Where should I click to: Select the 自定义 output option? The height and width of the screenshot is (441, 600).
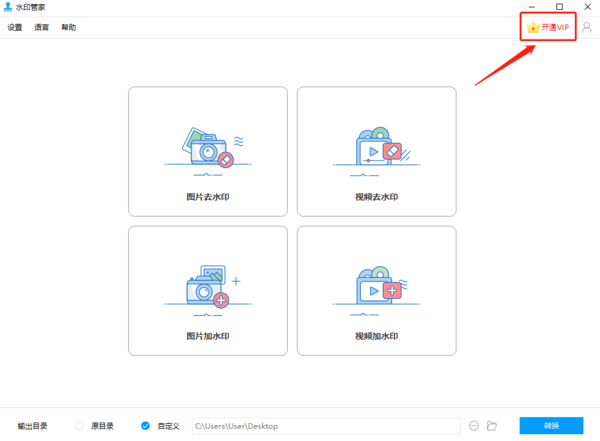(x=145, y=426)
